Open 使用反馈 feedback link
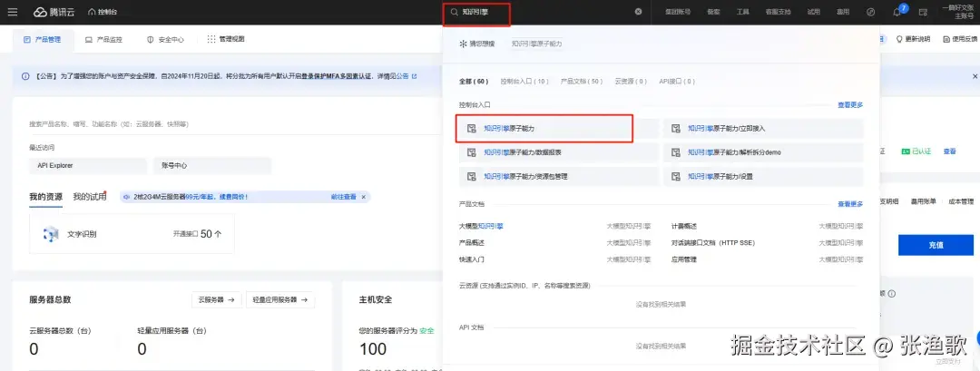The height and width of the screenshot is (371, 980). click(x=959, y=39)
